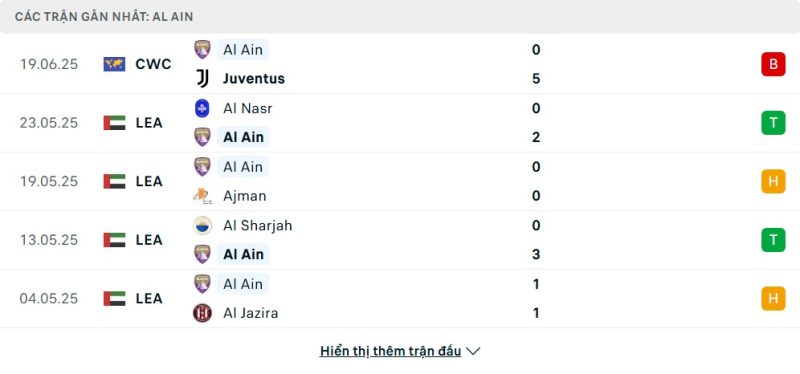Click the LEA label on 04.05.25 row
This screenshot has width=800, height=374.
pos(149,298)
